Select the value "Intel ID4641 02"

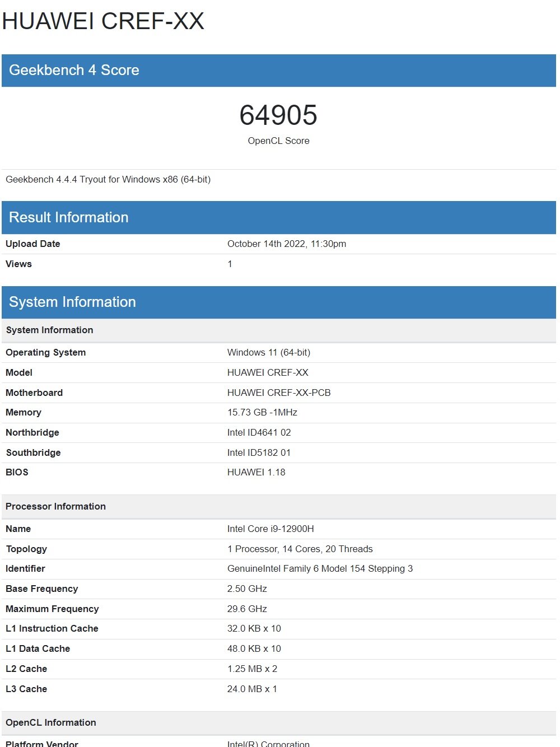(x=259, y=433)
